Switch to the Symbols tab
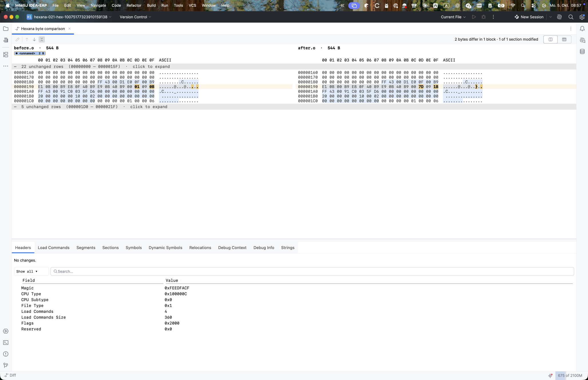Image resolution: width=588 pixels, height=380 pixels. tap(134, 248)
